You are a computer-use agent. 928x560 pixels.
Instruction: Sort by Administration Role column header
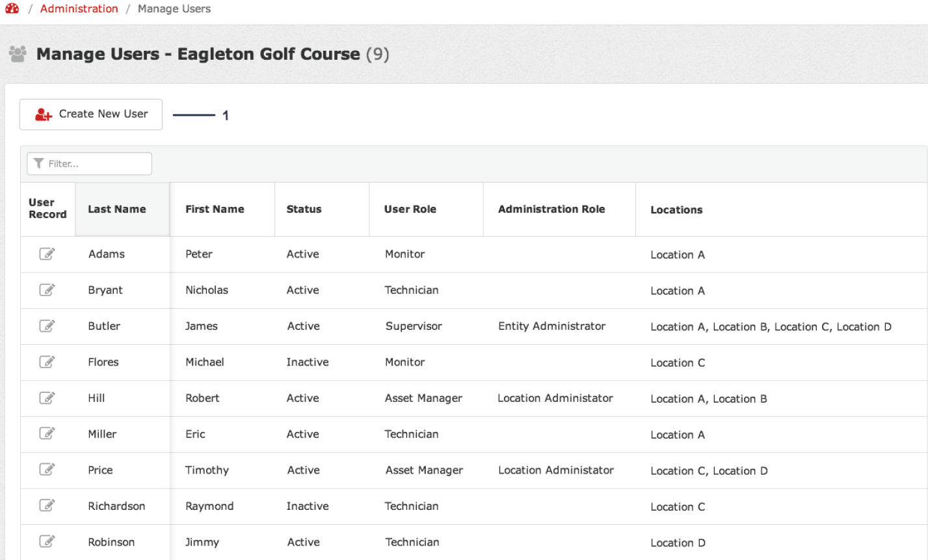551,209
